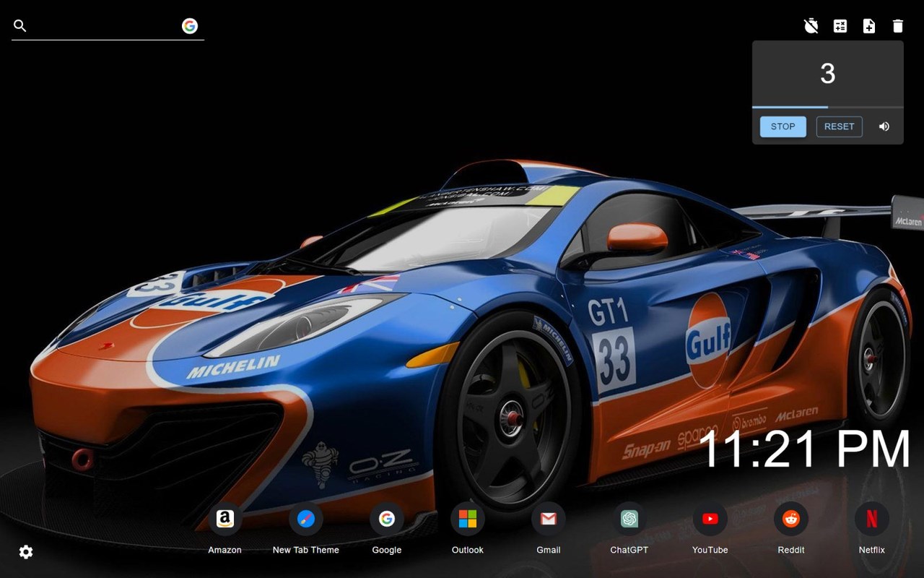Click the trash delete icon
This screenshot has width=924, height=578.
[x=898, y=26]
